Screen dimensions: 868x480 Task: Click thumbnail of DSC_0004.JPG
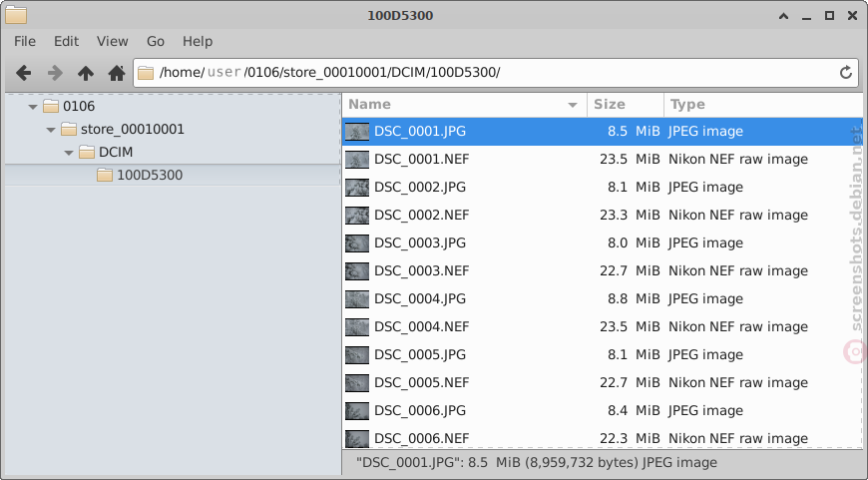pos(357,299)
